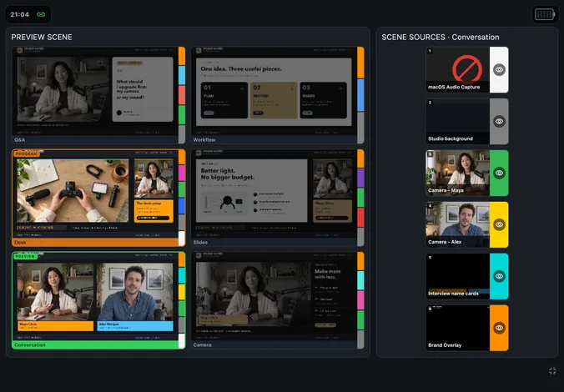Open the Brand Overlay source preview
The image size is (564, 392).
pyautogui.click(x=457, y=328)
